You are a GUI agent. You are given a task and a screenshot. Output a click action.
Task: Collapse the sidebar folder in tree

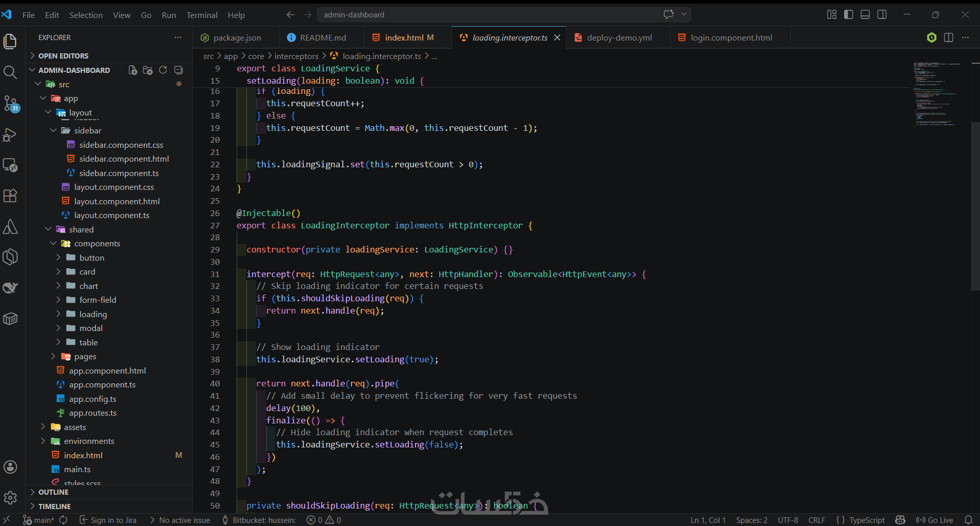(x=87, y=131)
